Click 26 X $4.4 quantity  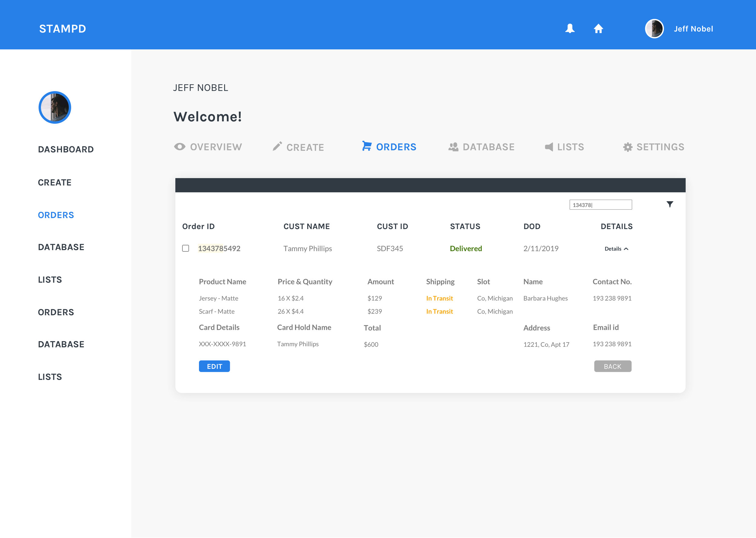[x=290, y=311]
